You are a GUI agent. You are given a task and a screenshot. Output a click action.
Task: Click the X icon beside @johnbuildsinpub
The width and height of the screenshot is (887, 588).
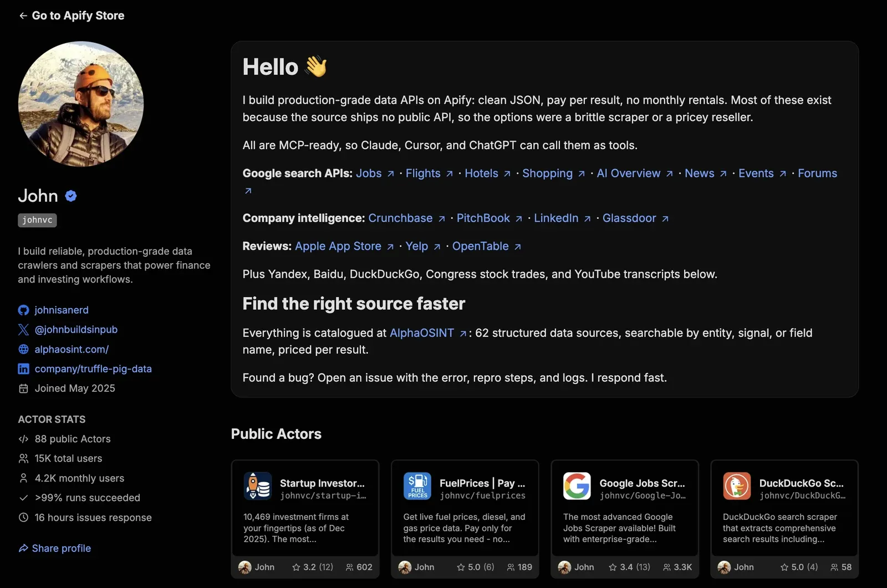(x=23, y=330)
